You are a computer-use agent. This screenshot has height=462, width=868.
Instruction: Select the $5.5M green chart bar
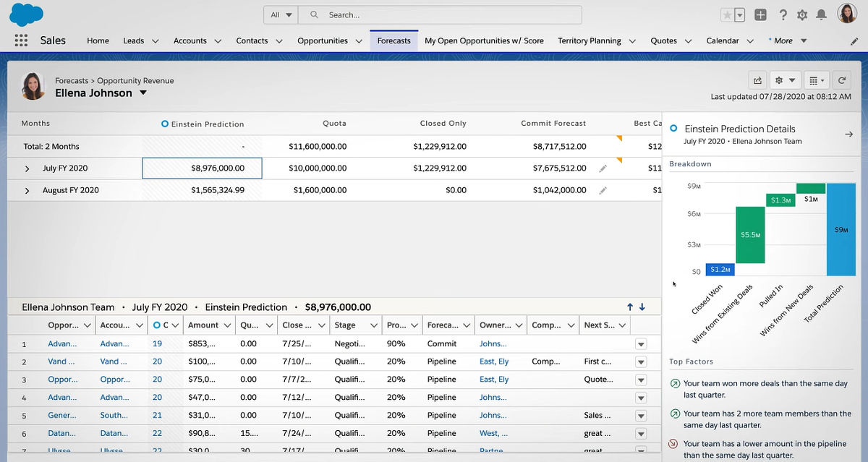(x=750, y=235)
